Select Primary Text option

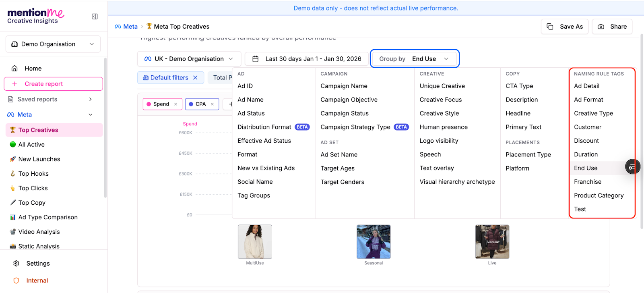(x=523, y=127)
